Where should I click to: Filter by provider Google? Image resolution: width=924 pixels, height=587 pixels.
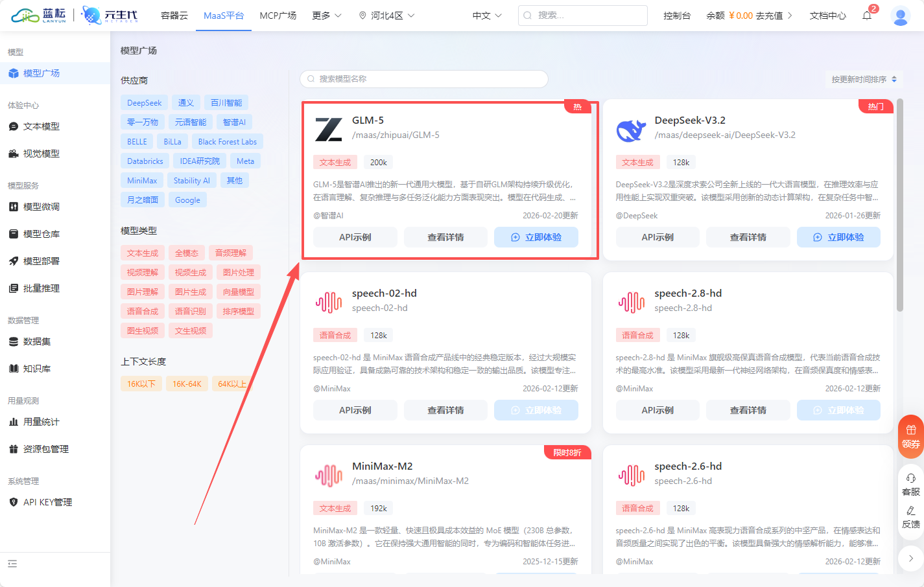click(187, 200)
